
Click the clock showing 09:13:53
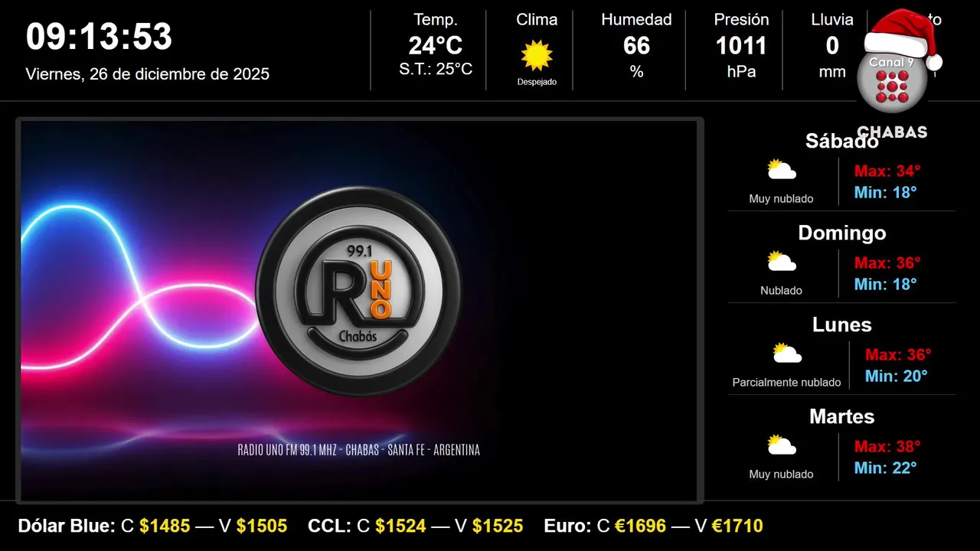(99, 36)
